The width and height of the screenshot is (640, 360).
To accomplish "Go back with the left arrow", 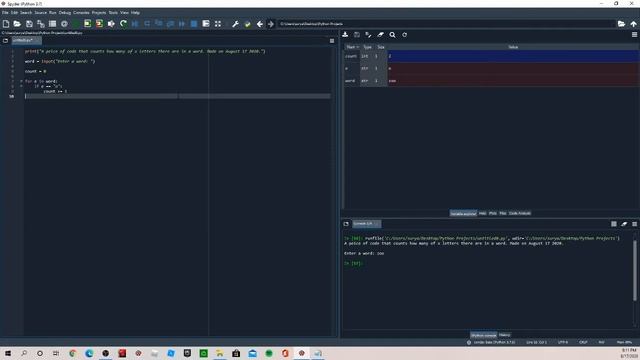I will (260, 24).
